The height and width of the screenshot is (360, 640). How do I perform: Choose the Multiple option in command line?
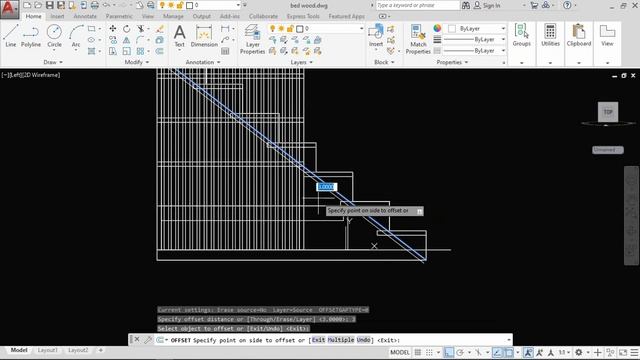coord(341,340)
